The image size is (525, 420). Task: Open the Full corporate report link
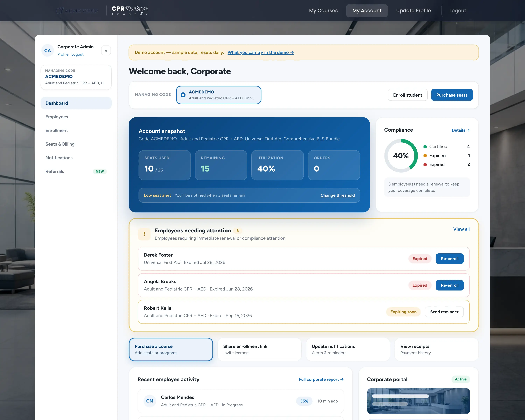click(x=321, y=379)
